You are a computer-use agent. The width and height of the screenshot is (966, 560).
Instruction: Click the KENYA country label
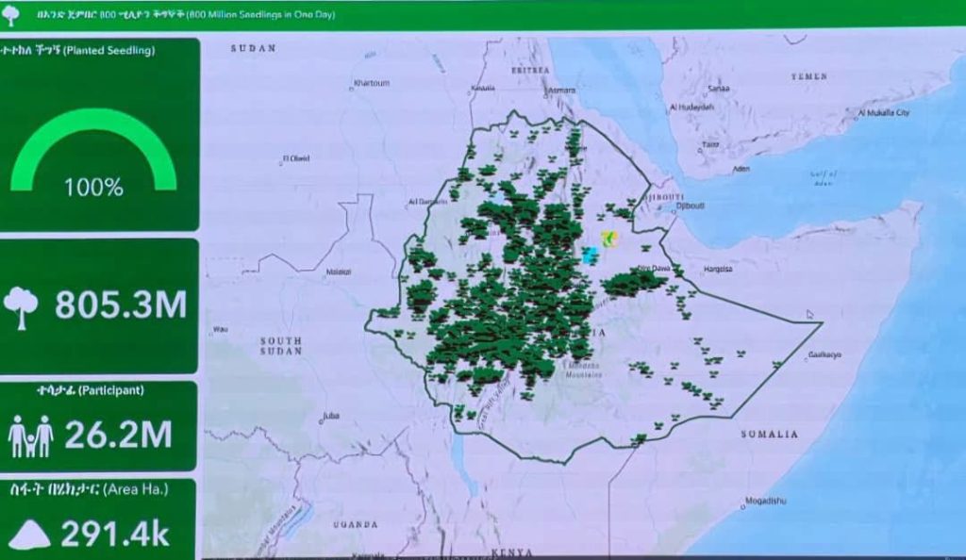pyautogui.click(x=512, y=552)
